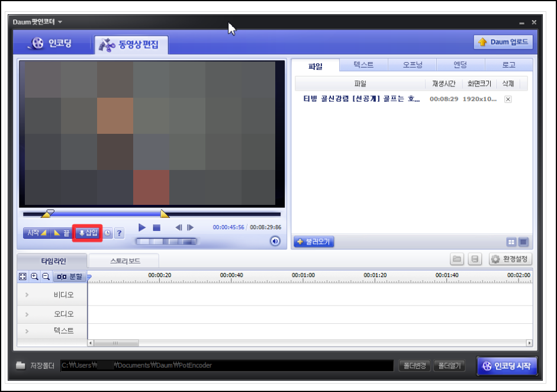557x392 pixels.
Task: Click the 인코딩 시작 button
Action: click(507, 366)
